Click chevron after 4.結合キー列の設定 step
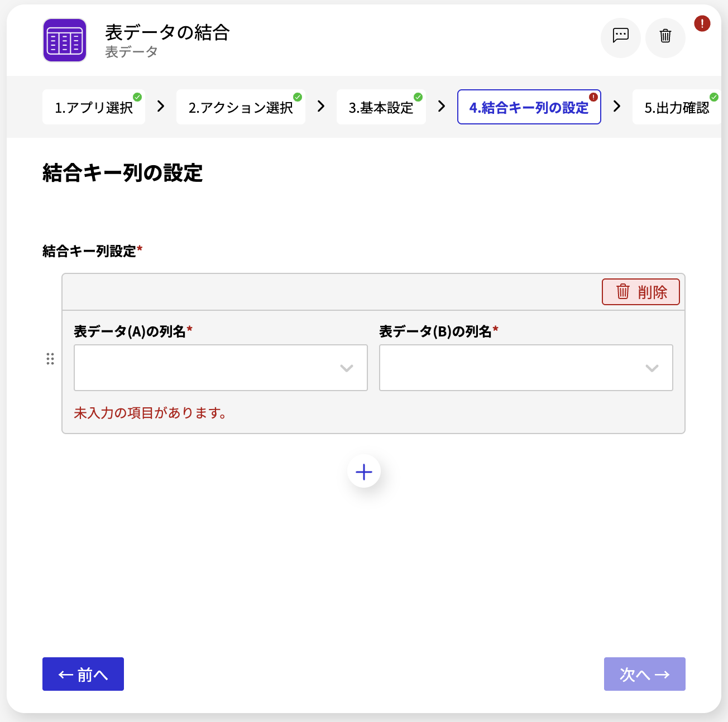 click(617, 106)
